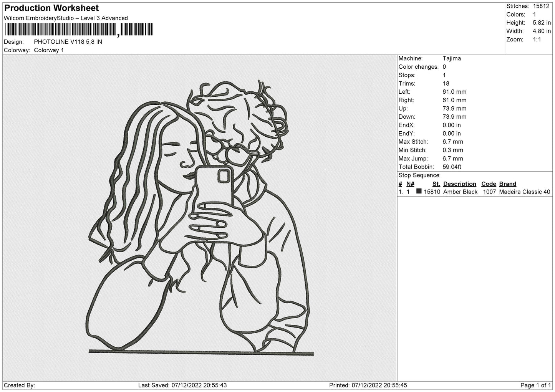
Task: Select the Up value 73.9 mm
Action: (454, 109)
